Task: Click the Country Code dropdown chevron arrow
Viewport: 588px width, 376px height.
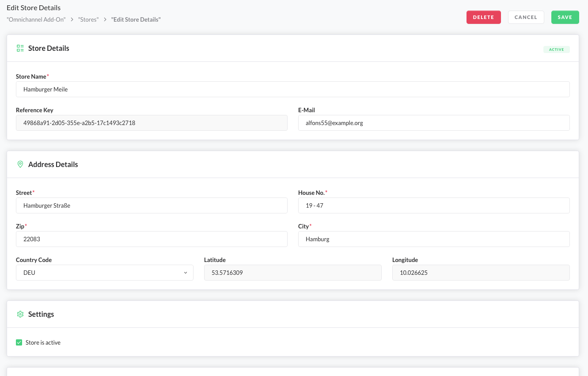Action: (x=186, y=273)
